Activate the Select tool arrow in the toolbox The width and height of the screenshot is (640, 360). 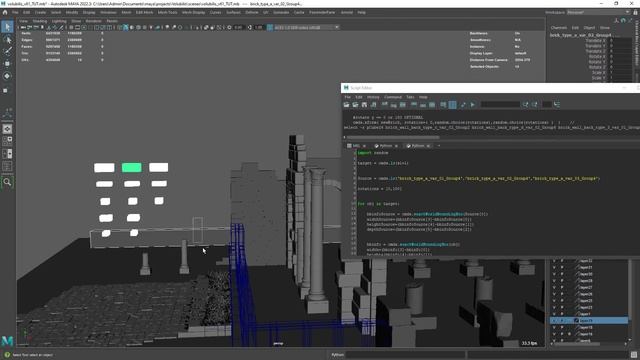(7, 27)
